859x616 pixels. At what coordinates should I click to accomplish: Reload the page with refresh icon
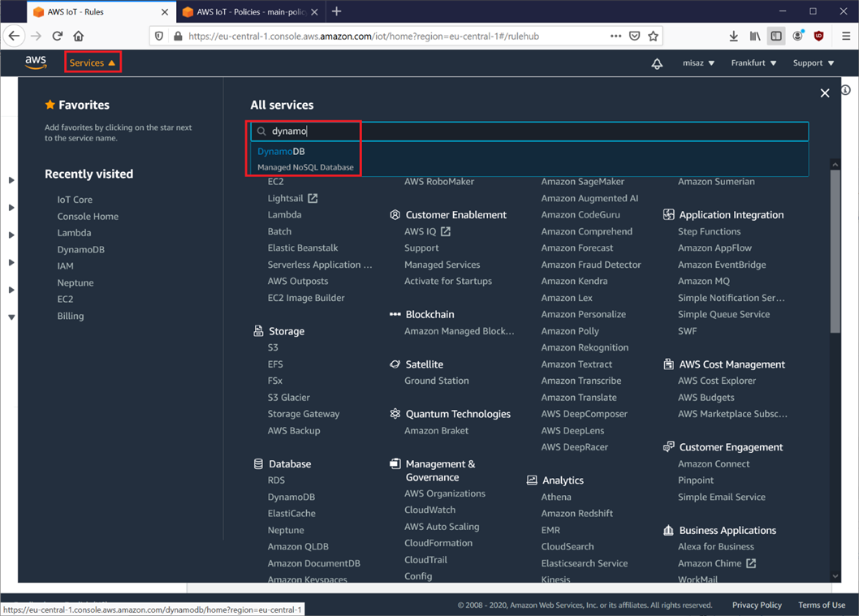click(57, 37)
